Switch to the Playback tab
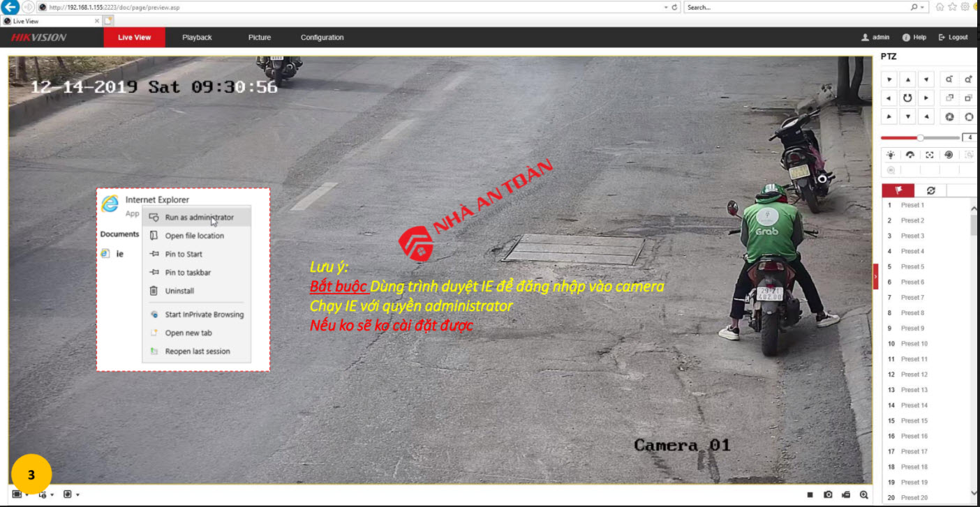The image size is (980, 507). [x=197, y=38]
